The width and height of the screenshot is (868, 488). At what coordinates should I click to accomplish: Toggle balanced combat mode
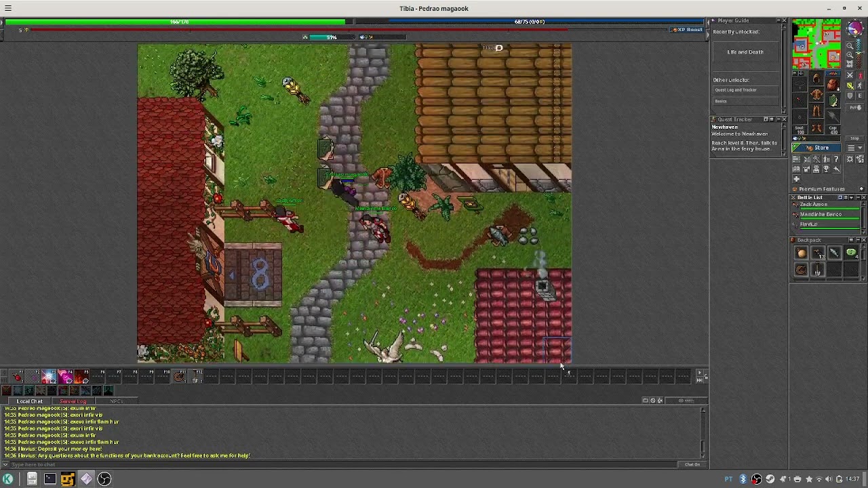[x=850, y=85]
